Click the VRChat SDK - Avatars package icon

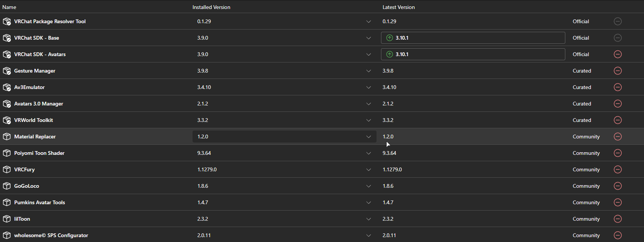click(7, 54)
